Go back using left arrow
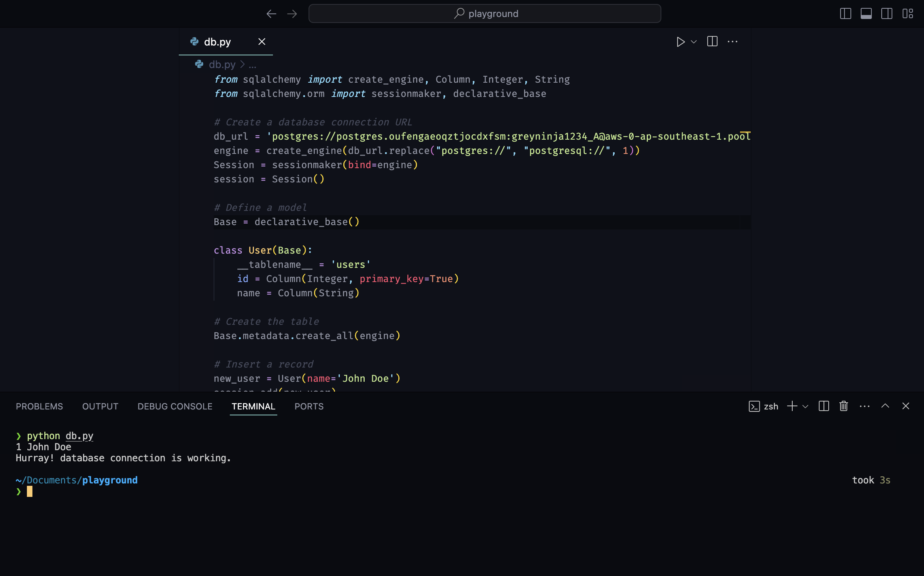924x576 pixels. point(271,14)
